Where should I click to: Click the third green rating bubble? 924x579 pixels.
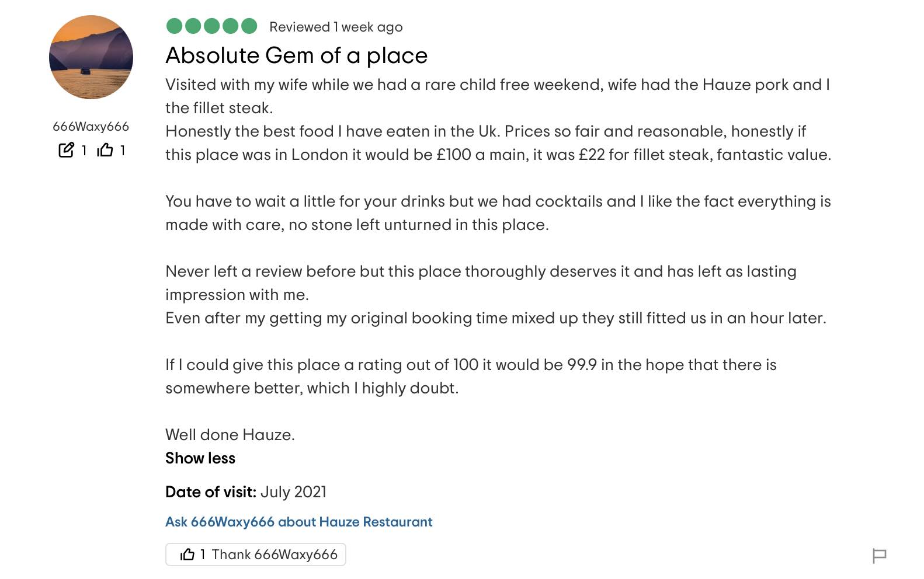pyautogui.click(x=211, y=26)
